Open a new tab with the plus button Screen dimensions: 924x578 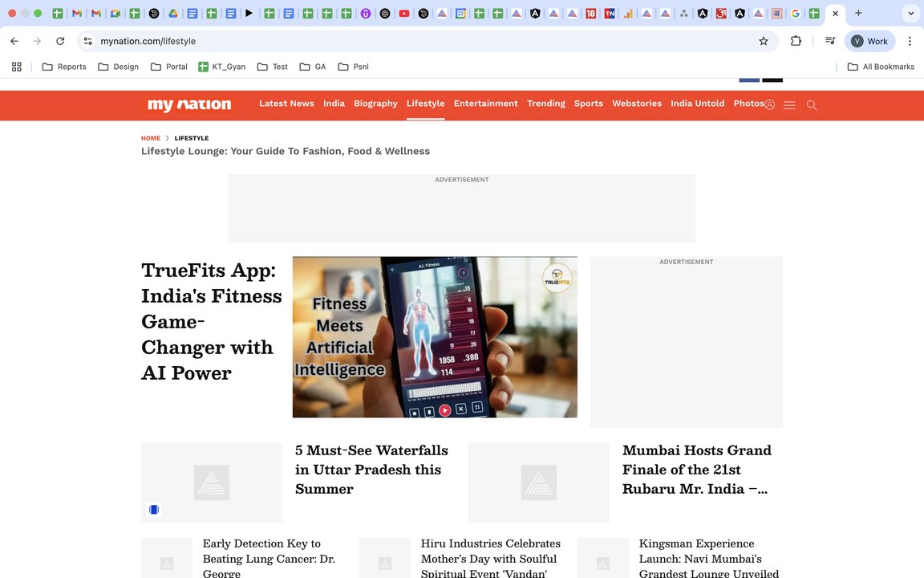pos(858,13)
